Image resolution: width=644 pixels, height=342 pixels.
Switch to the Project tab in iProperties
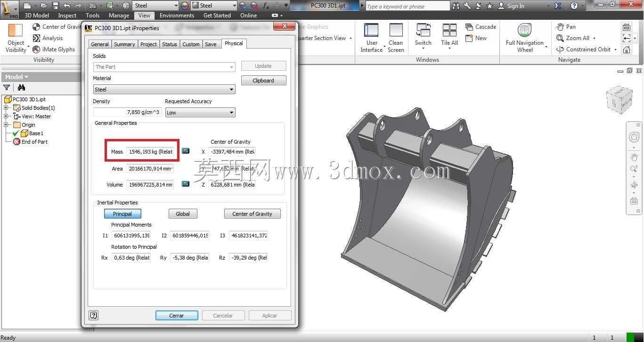[x=148, y=44]
